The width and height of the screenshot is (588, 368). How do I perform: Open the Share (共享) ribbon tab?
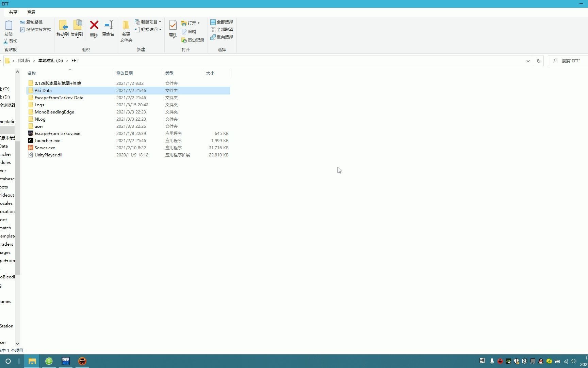coord(13,12)
